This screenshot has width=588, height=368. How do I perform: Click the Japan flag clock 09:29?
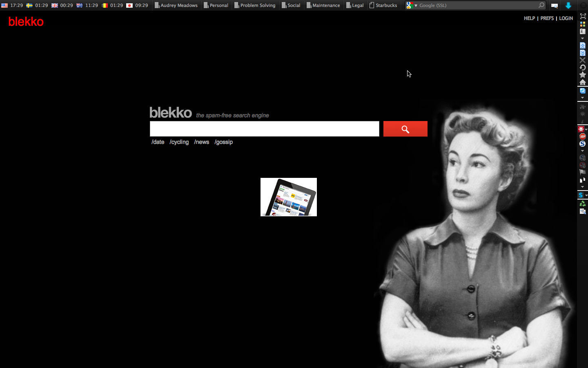tap(137, 5)
